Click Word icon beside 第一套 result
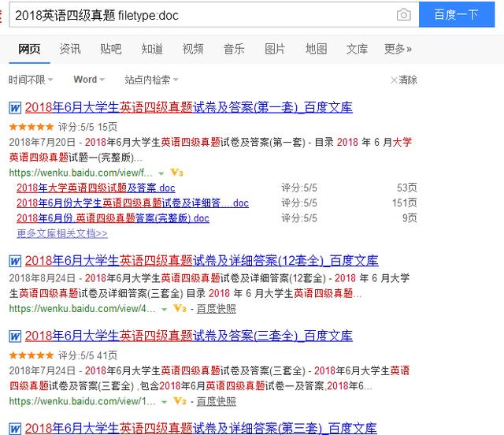Image resolution: width=504 pixels, height=435 pixels. click(15, 108)
